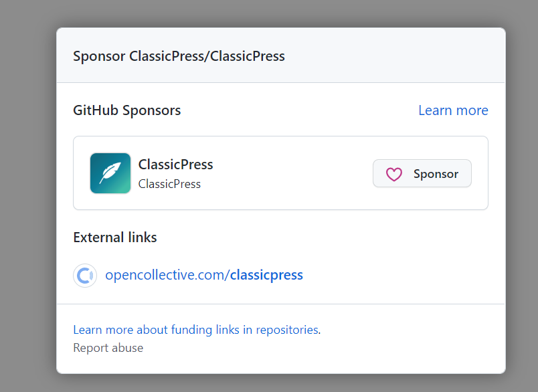Click the word repositories in footer link
The width and height of the screenshot is (538, 392).
tap(286, 330)
